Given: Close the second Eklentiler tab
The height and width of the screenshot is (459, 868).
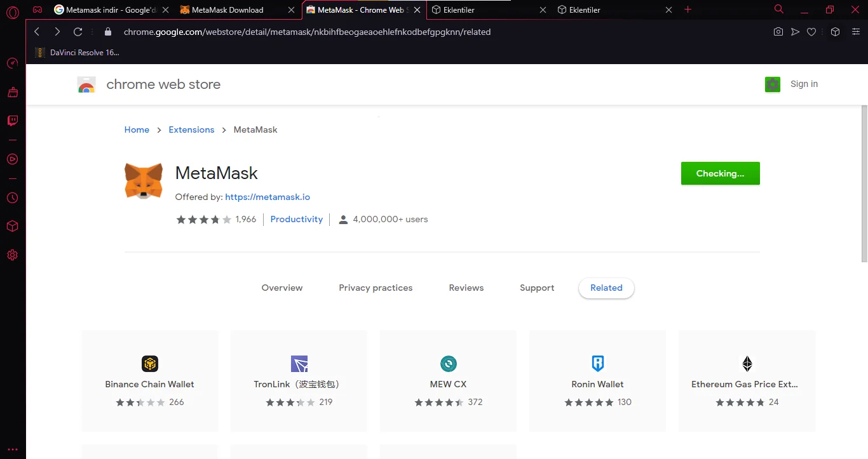Looking at the screenshot, I should pos(669,10).
